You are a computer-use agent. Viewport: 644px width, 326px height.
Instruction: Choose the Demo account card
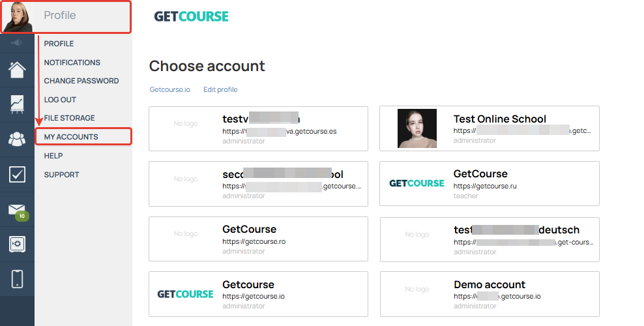tap(490, 294)
